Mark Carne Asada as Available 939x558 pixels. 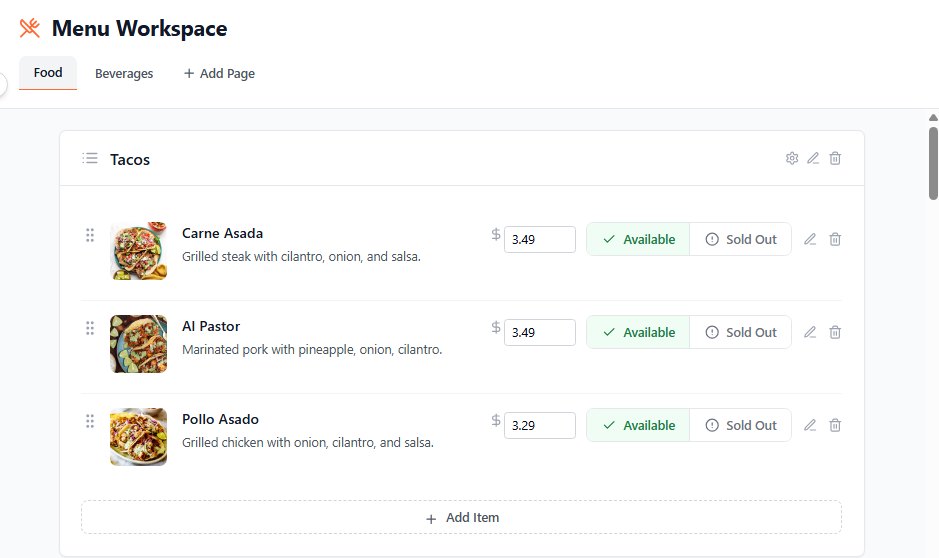point(638,239)
